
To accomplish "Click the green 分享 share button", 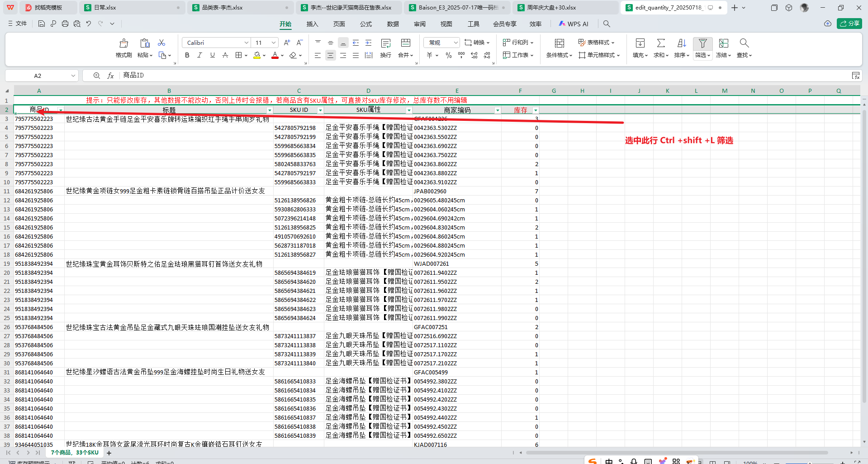I will (x=849, y=24).
